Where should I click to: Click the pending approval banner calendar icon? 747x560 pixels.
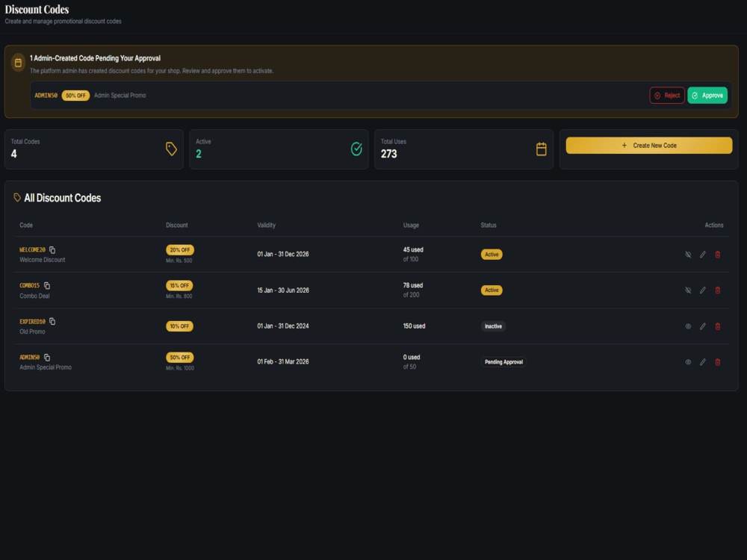(x=18, y=63)
